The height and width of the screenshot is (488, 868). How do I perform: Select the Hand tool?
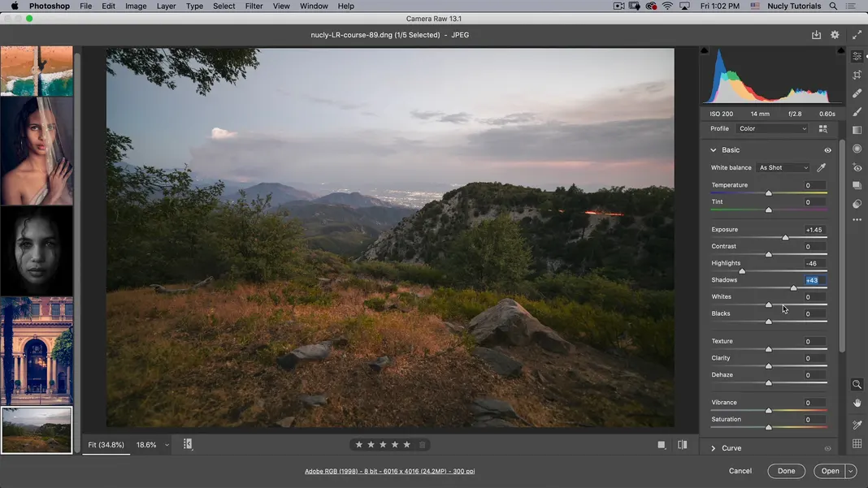857,404
